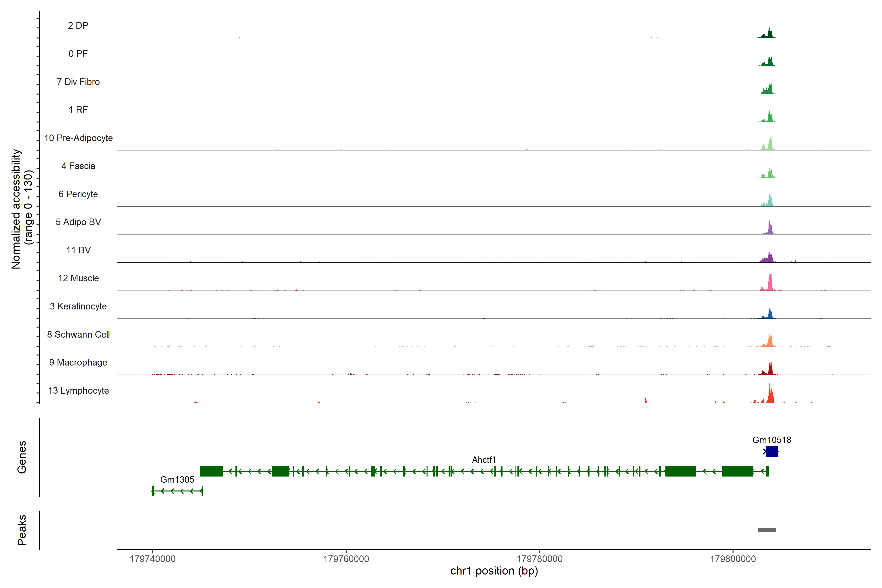
Task: Click the Gm10518 gene blue box
Action: click(x=772, y=451)
